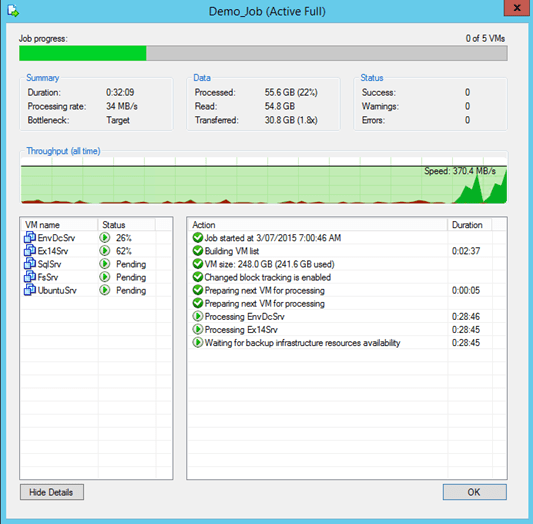
Task: Click the backup job icon in title bar
Action: click(13, 11)
